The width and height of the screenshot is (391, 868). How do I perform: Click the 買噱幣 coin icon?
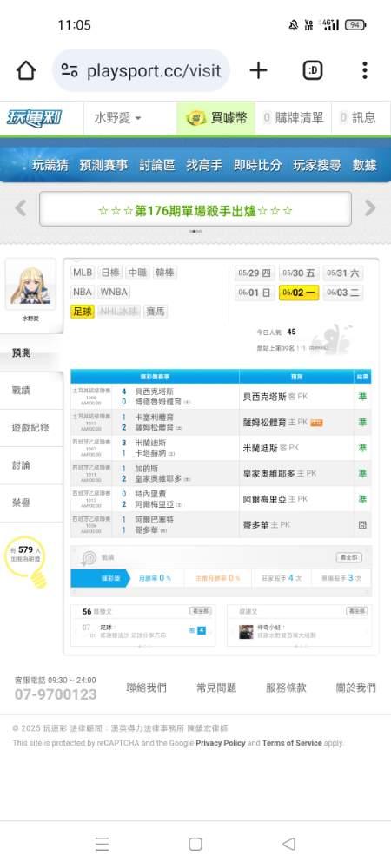pyautogui.click(x=196, y=118)
